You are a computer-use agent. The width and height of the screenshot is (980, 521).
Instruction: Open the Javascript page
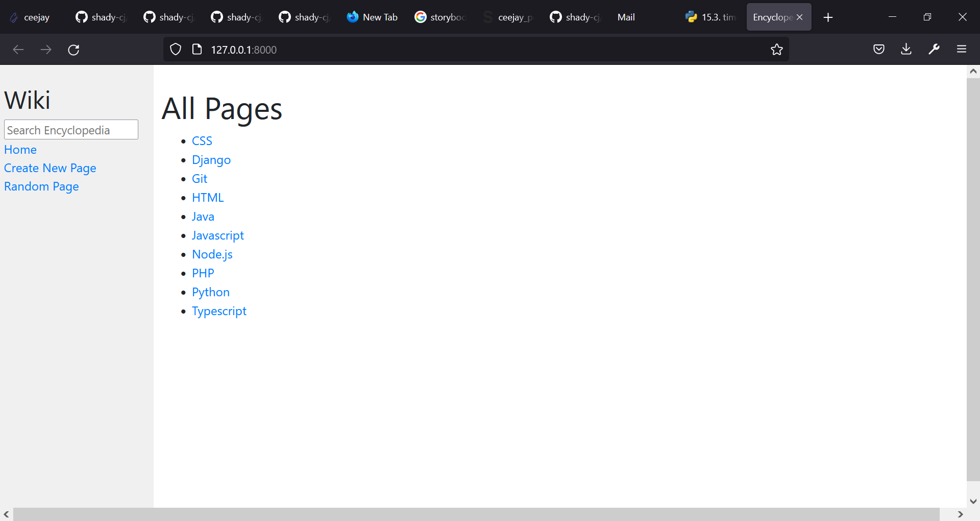(x=218, y=235)
